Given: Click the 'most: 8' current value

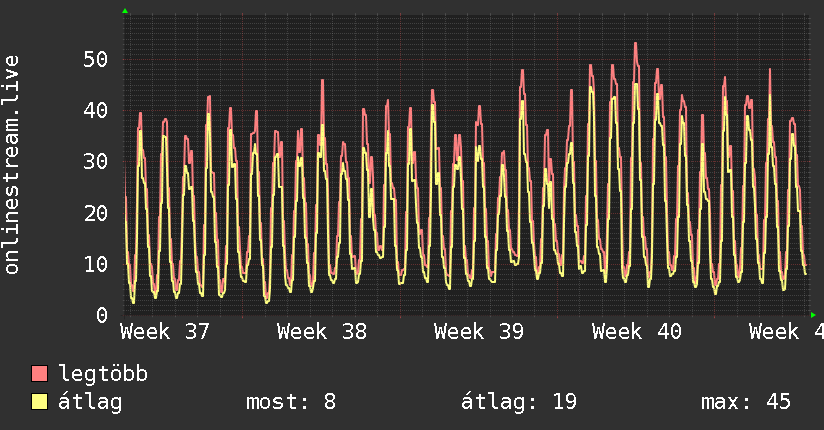Looking at the screenshot, I should pyautogui.click(x=291, y=402).
